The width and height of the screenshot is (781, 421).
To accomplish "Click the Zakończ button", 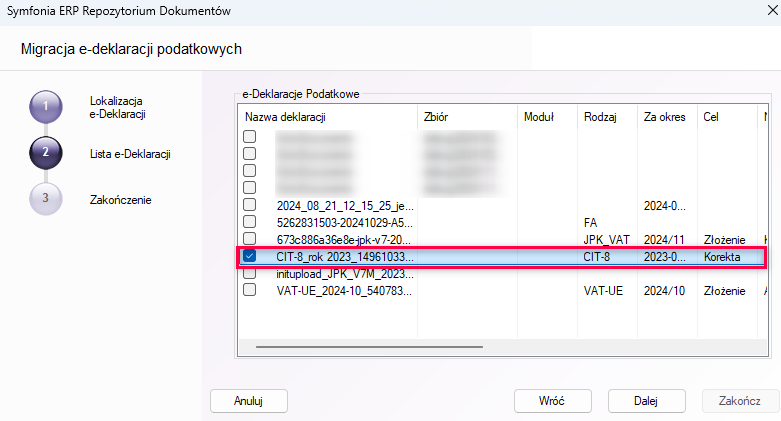I will [x=740, y=401].
